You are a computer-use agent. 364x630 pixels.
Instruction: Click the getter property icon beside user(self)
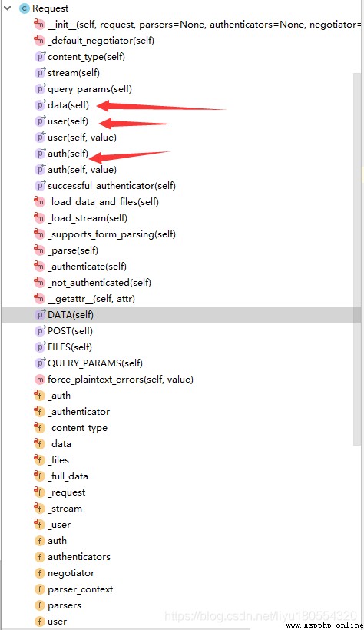(40, 121)
